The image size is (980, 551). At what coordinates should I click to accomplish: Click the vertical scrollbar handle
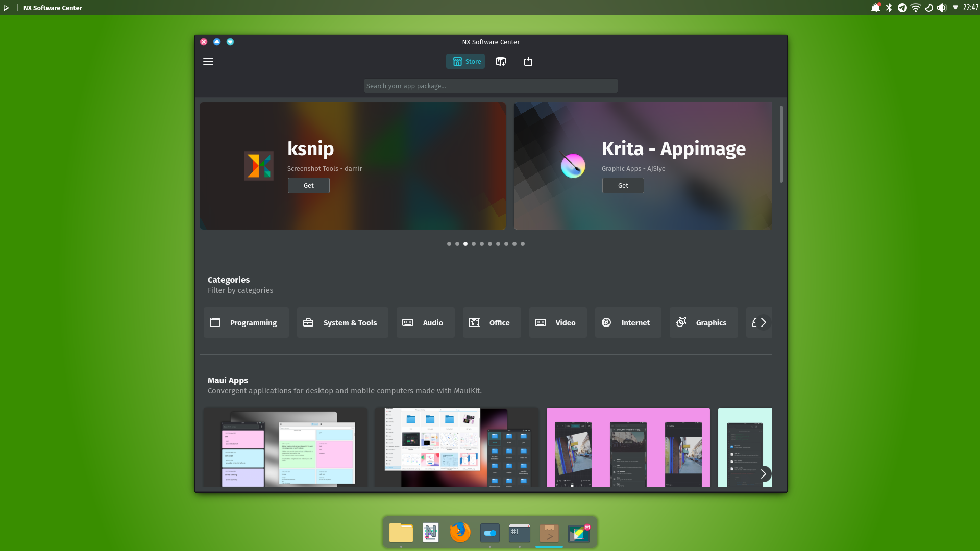[781, 144]
